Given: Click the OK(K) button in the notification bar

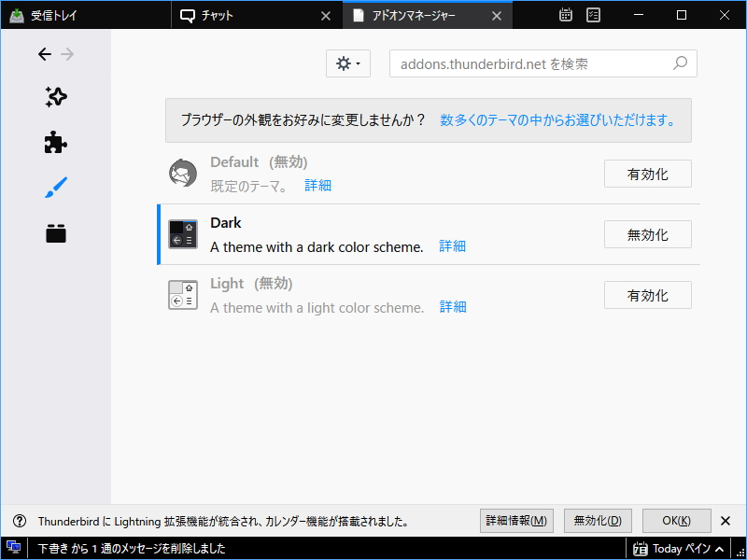Looking at the screenshot, I should coord(676,521).
